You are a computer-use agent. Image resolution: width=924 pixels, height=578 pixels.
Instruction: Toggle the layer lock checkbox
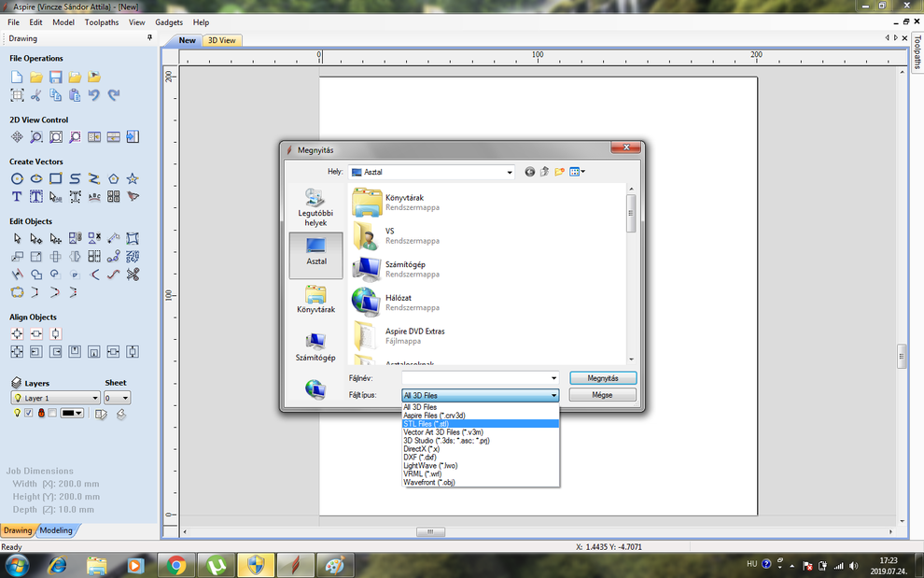tap(52, 413)
